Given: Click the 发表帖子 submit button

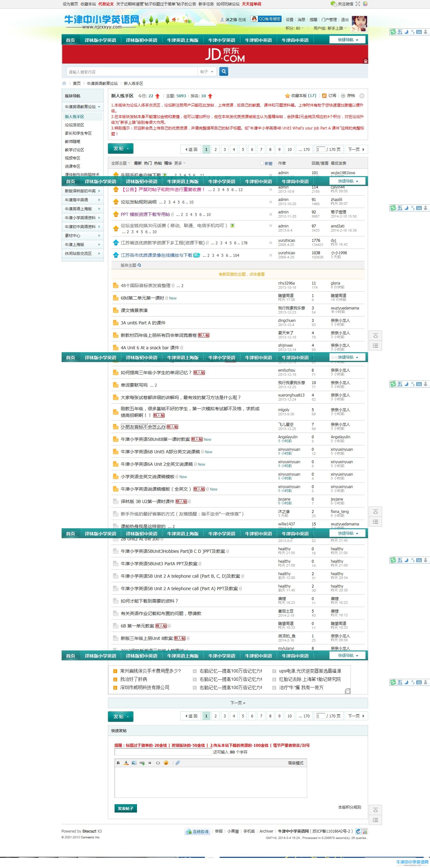Looking at the screenshot, I should point(125,808).
